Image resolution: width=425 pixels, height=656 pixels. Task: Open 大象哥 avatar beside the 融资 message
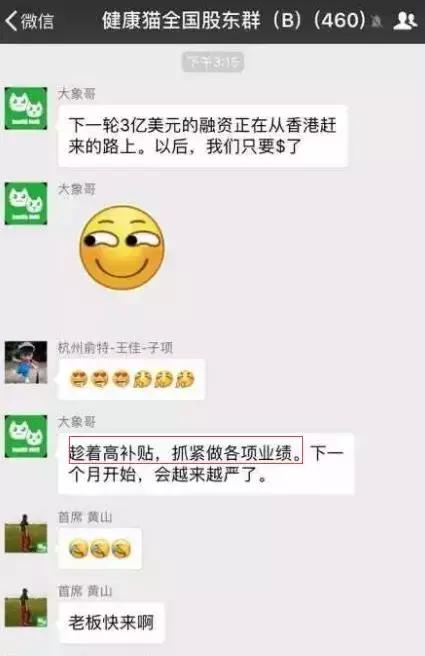26,108
